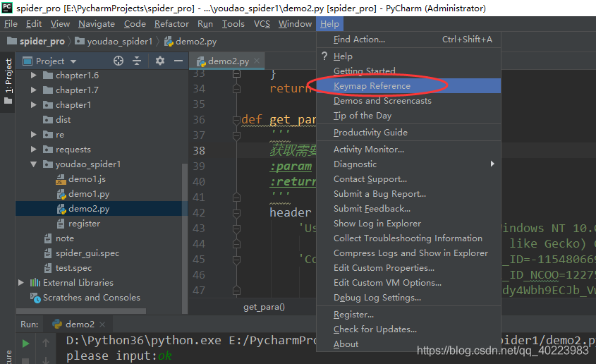Open the VCS menu

262,24
